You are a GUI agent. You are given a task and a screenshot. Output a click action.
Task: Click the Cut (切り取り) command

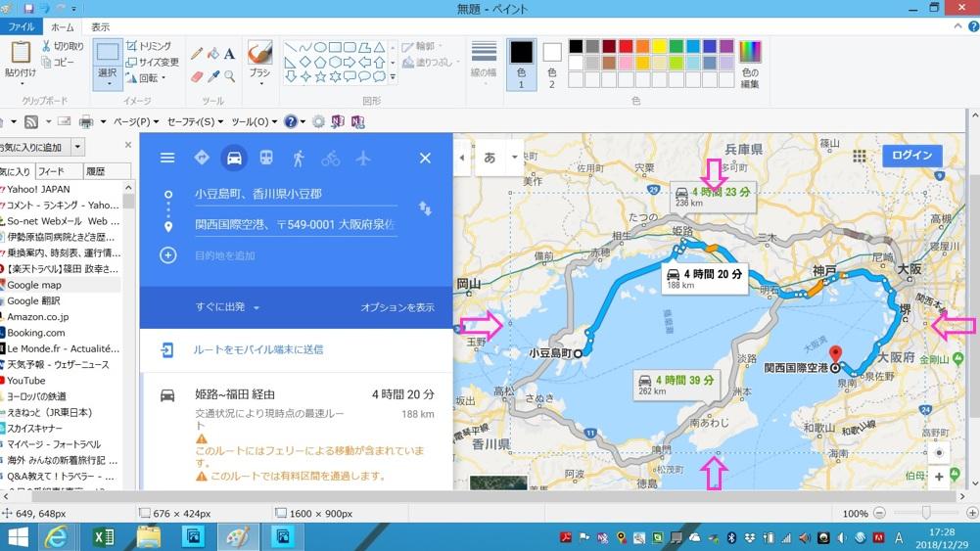63,46
